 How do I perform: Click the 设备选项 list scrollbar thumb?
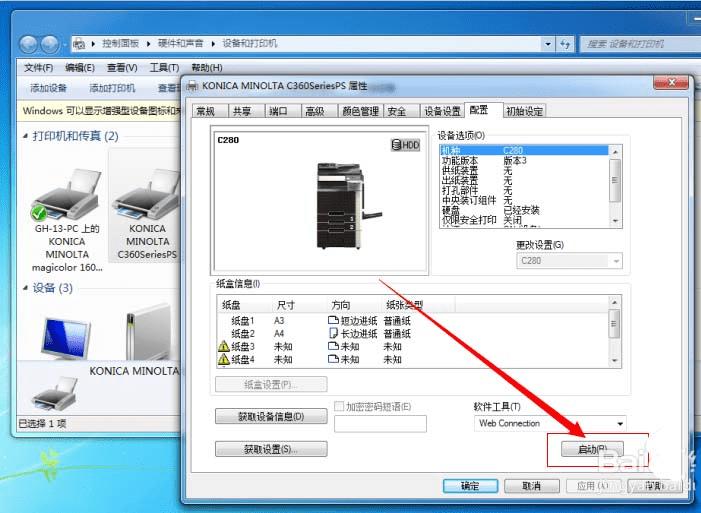(615, 180)
